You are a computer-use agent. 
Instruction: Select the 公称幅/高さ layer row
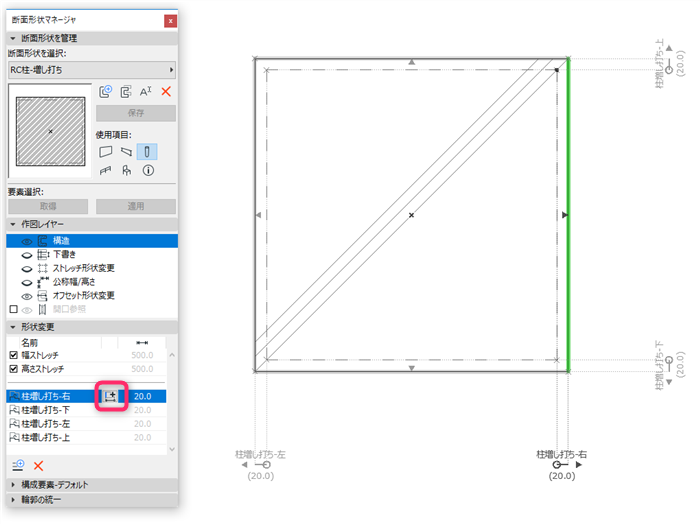point(92,282)
